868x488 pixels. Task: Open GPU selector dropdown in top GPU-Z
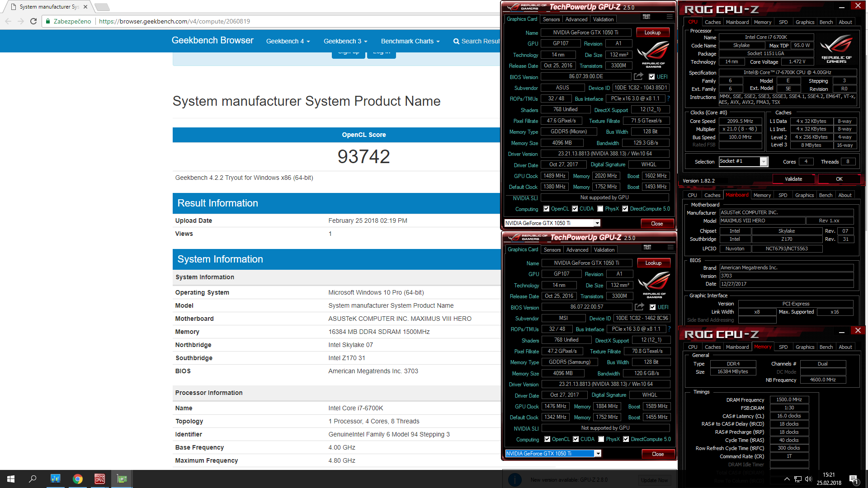coord(597,223)
